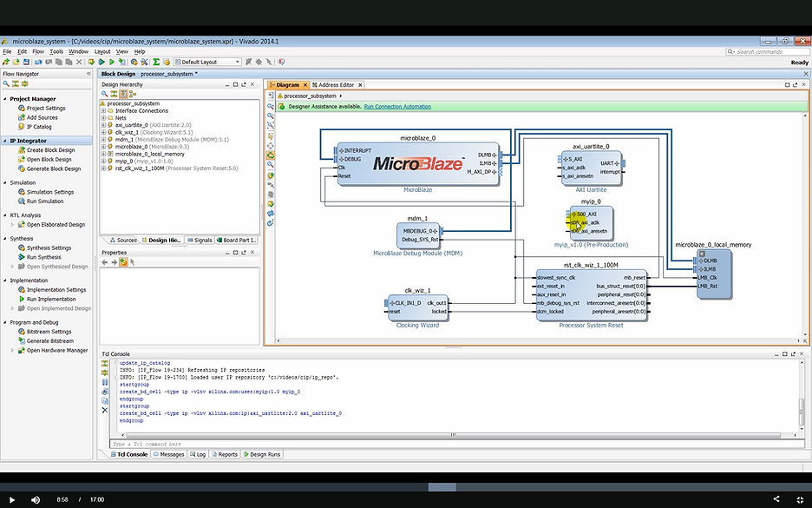The height and width of the screenshot is (508, 812).
Task: Click the video progress bar
Action: [406, 487]
